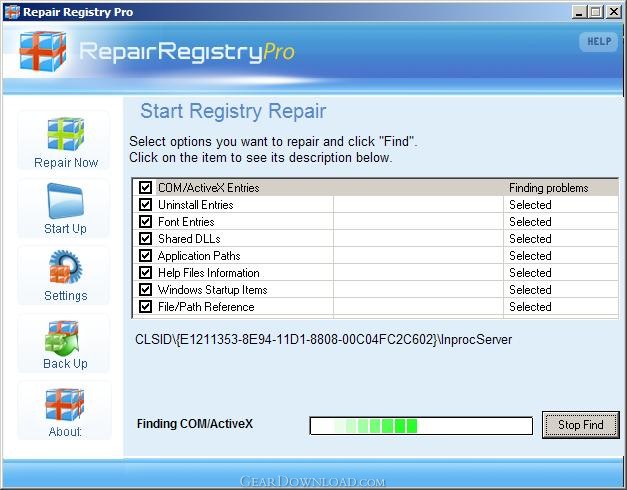Maximize the Repair Registry Pro window
The image size is (627, 490).
click(x=595, y=12)
